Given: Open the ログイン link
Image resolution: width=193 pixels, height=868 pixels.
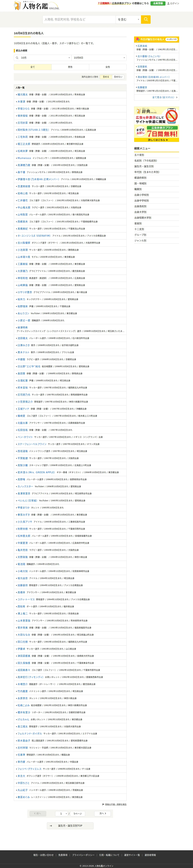Looking at the screenshot, I should 175,3.
